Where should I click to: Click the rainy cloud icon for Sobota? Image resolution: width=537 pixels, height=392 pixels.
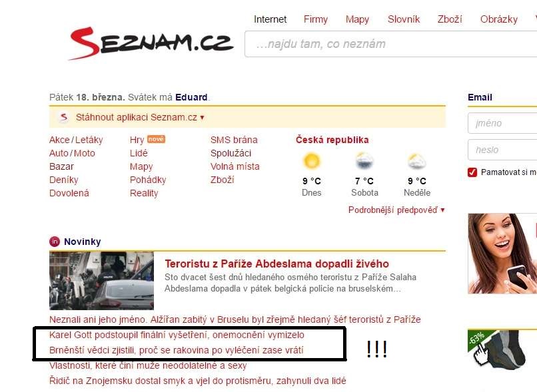tap(364, 161)
